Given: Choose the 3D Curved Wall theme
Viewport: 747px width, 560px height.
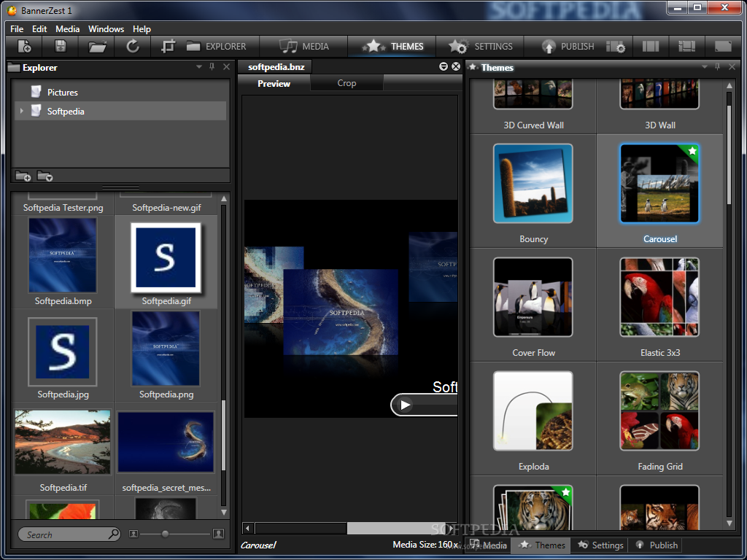Looking at the screenshot, I should tap(533, 106).
